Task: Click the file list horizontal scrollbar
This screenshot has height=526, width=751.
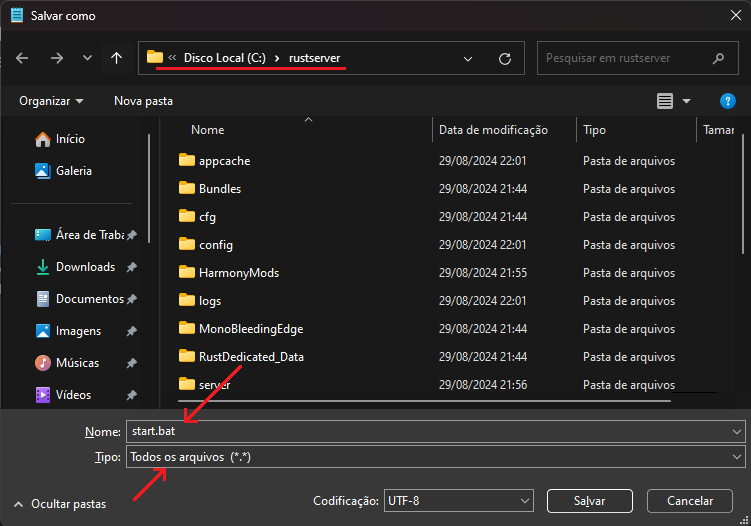Action: (x=424, y=401)
